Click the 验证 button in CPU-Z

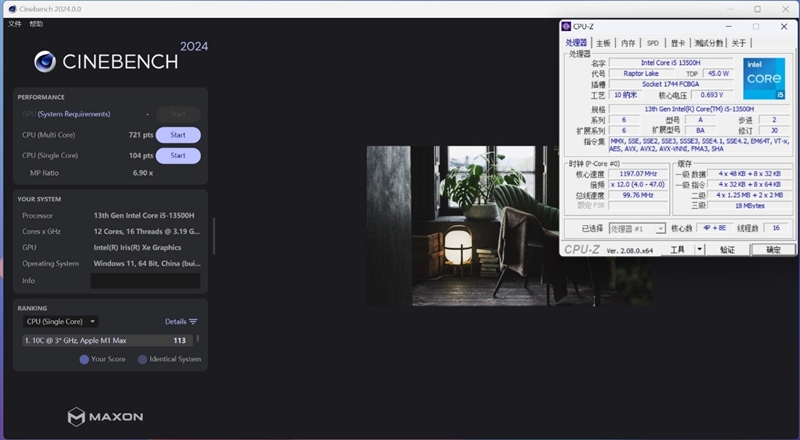[727, 250]
